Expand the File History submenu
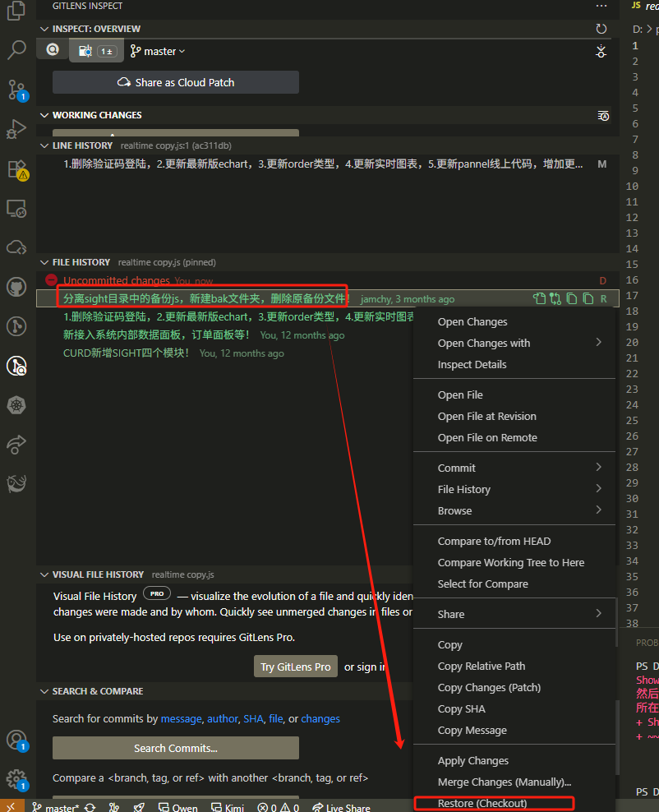The image size is (659, 812). pos(514,489)
